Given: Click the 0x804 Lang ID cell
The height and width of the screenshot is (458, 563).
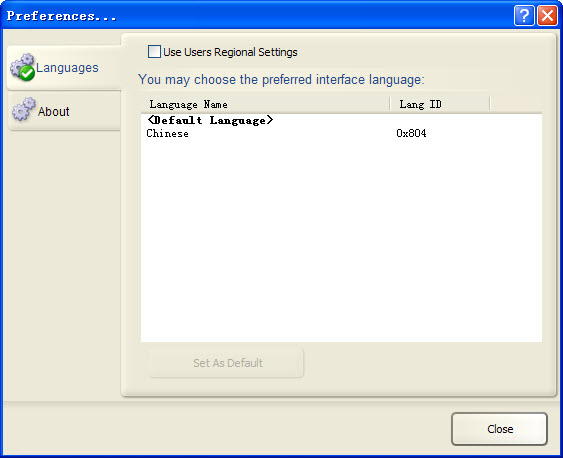Looking at the screenshot, I should tap(411, 134).
